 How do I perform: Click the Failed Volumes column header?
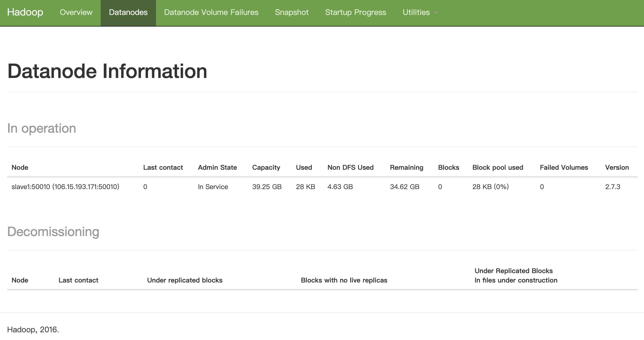(x=564, y=168)
